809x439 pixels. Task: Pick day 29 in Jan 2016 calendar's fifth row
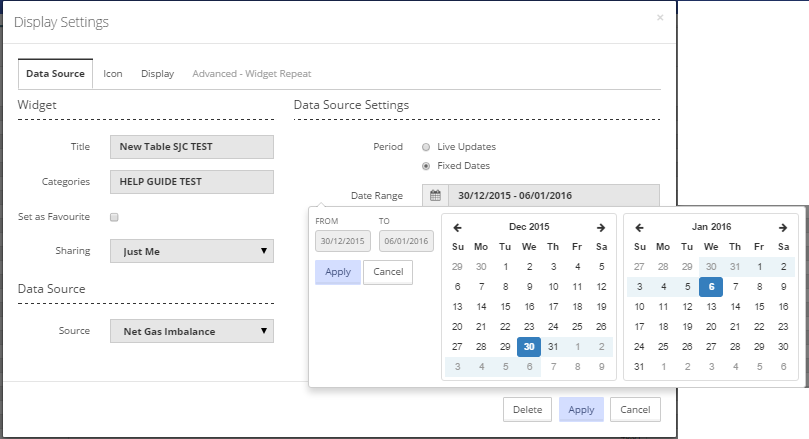tap(759, 347)
